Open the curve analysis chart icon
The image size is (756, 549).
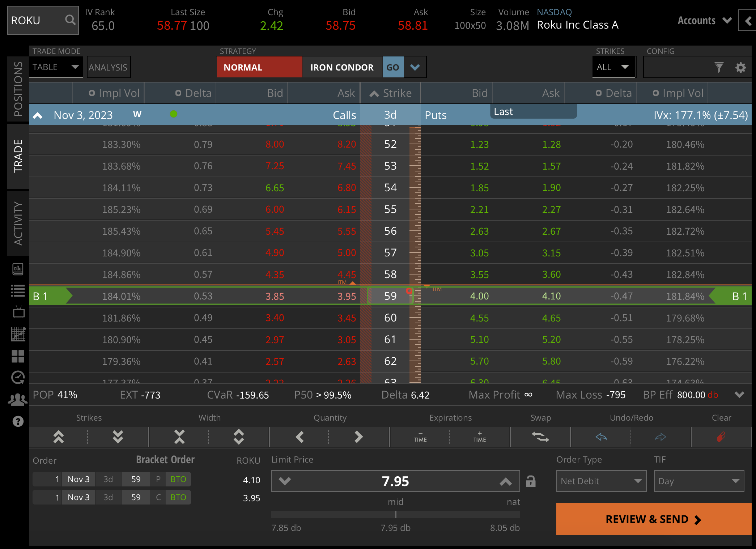(x=18, y=335)
